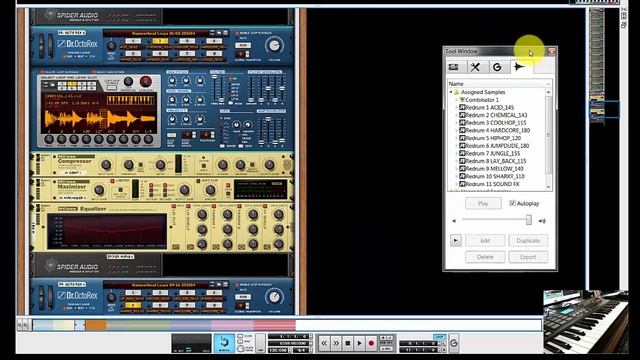
Task: Click the Export sample button
Action: (x=528, y=257)
